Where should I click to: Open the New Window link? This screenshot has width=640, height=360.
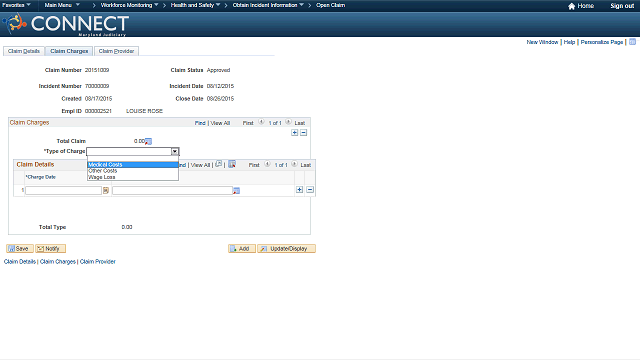[542, 42]
